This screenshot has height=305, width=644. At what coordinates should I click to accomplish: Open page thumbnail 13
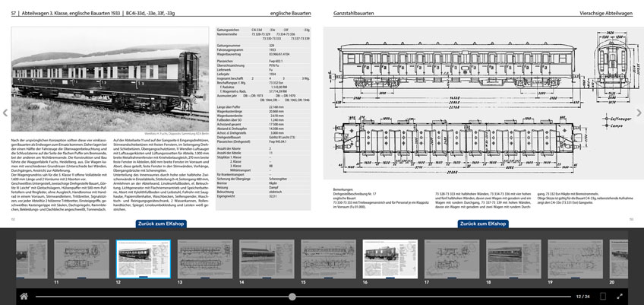pos(205,259)
